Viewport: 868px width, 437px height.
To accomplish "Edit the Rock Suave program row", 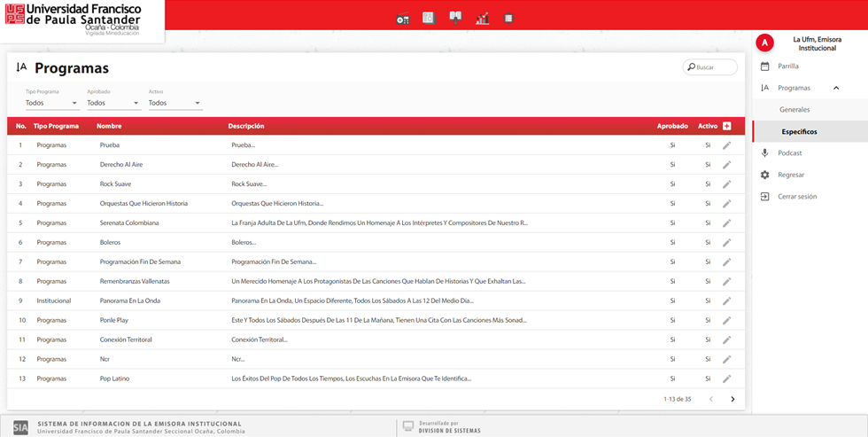I will [x=727, y=184].
